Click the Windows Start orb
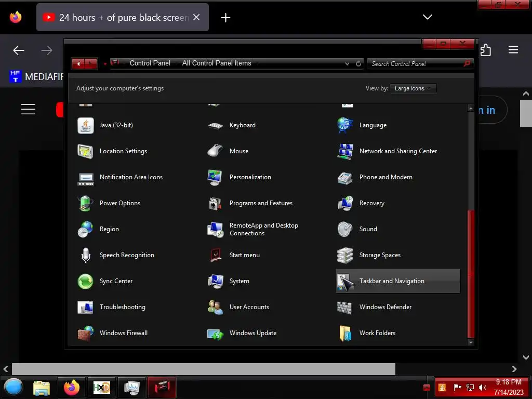This screenshot has width=532, height=399. 13,387
